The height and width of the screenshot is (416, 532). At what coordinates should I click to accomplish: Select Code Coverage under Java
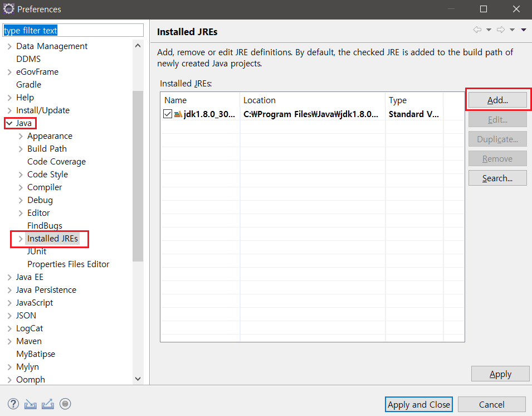(57, 162)
